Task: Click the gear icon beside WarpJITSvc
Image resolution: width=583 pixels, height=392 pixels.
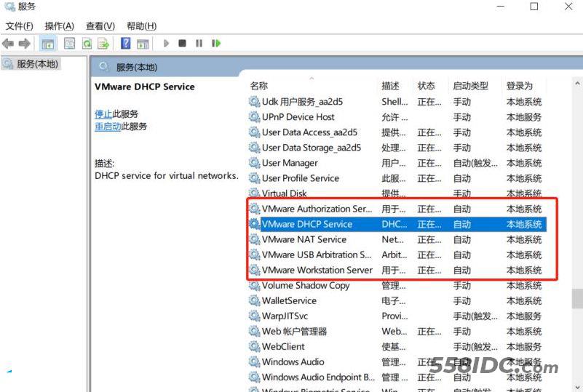Action: point(254,316)
